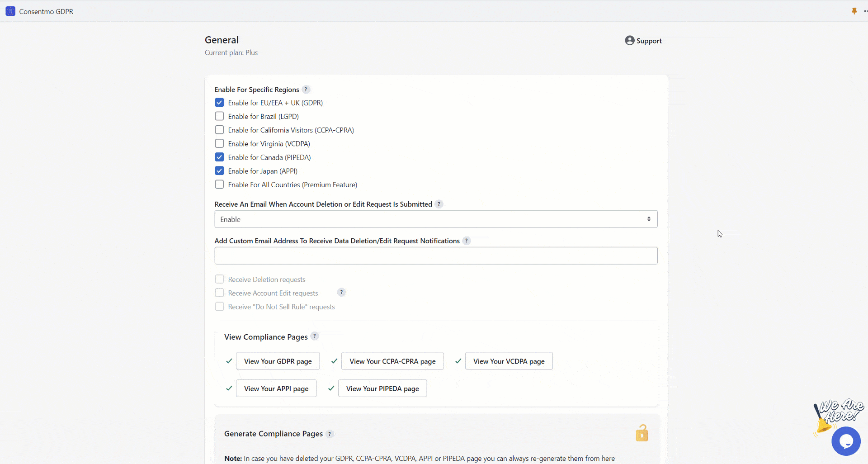Viewport: 868px width, 464px height.
Task: Click the General page heading
Action: coord(222,40)
